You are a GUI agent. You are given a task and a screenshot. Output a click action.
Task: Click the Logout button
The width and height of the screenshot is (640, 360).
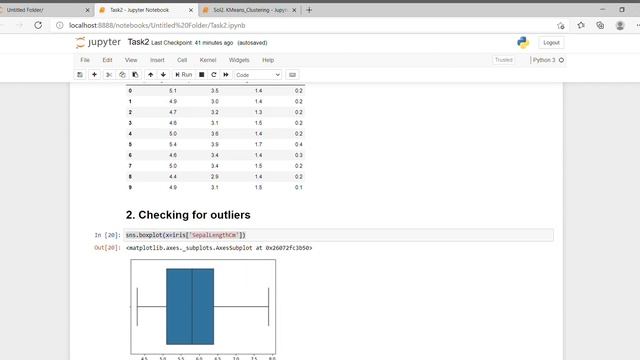click(551, 42)
